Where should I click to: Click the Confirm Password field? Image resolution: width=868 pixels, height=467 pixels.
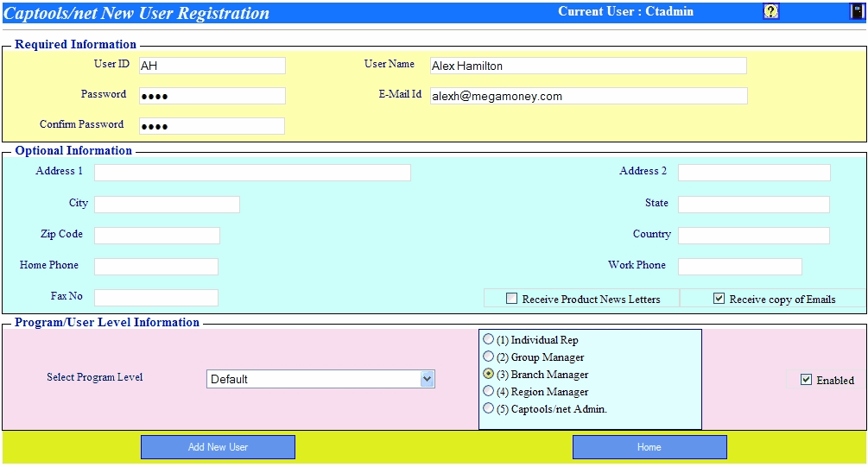pyautogui.click(x=212, y=126)
